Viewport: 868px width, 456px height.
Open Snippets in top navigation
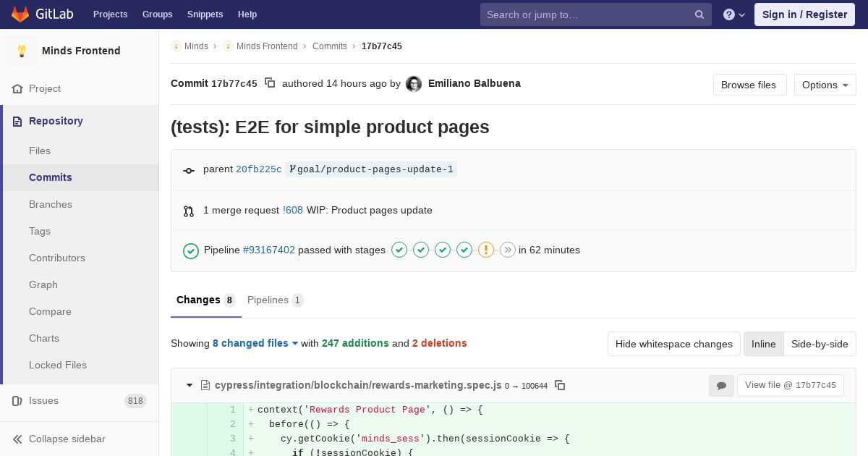pyautogui.click(x=205, y=14)
